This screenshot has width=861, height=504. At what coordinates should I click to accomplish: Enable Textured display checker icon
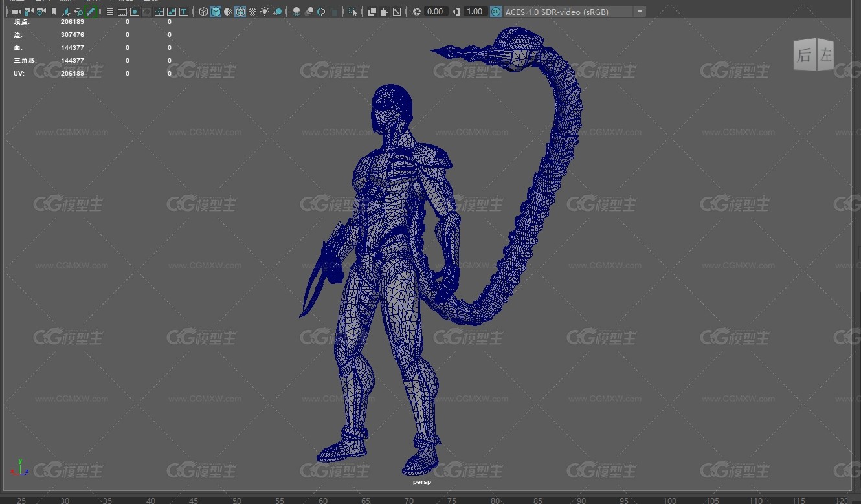coord(252,12)
